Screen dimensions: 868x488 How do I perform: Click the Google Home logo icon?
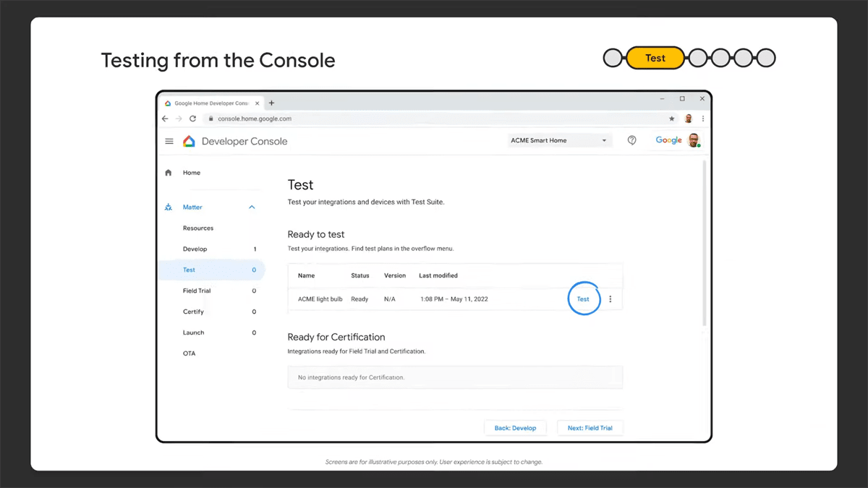pyautogui.click(x=189, y=141)
